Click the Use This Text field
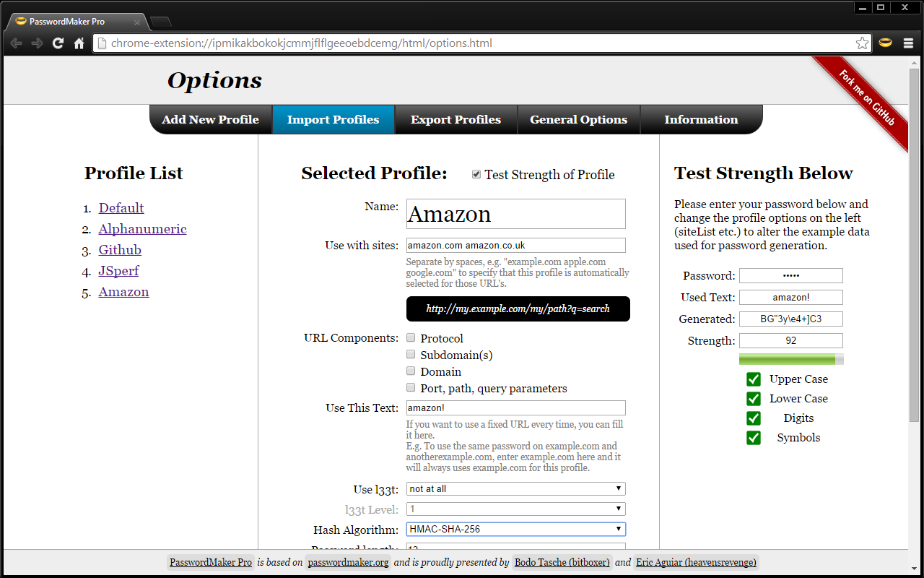The image size is (924, 578). point(516,408)
